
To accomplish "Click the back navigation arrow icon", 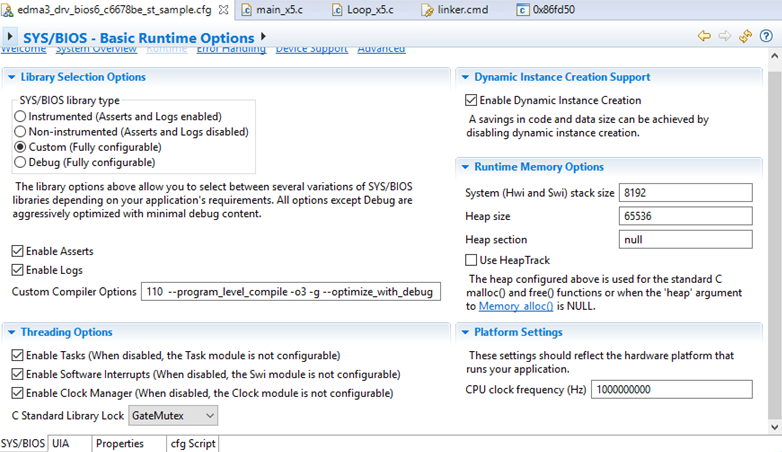I will point(705,37).
